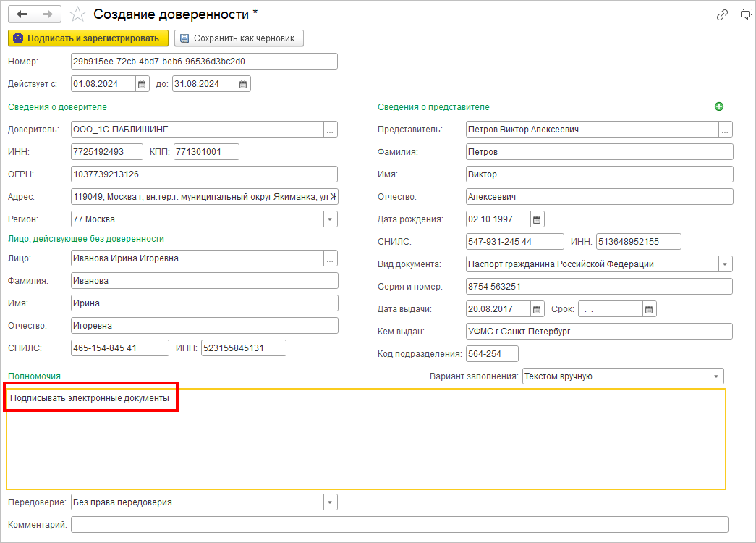Open the discussion speech bubble icon
756x543 pixels.
[746, 14]
